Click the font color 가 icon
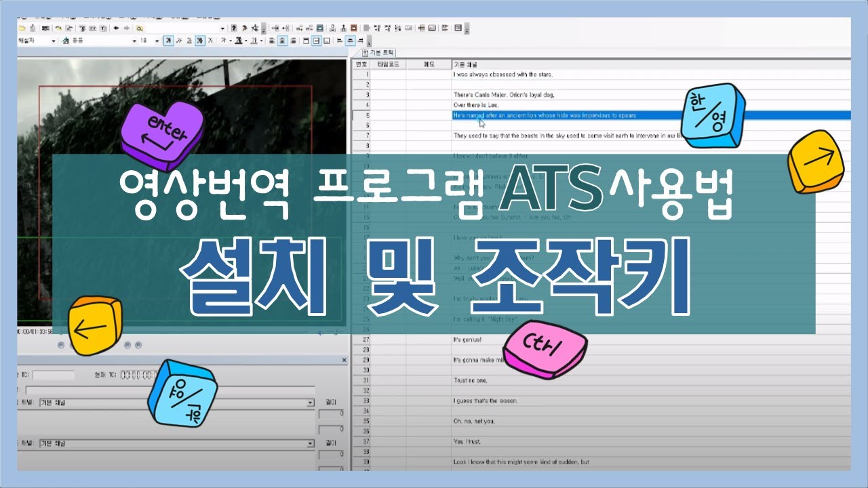 (x=223, y=41)
